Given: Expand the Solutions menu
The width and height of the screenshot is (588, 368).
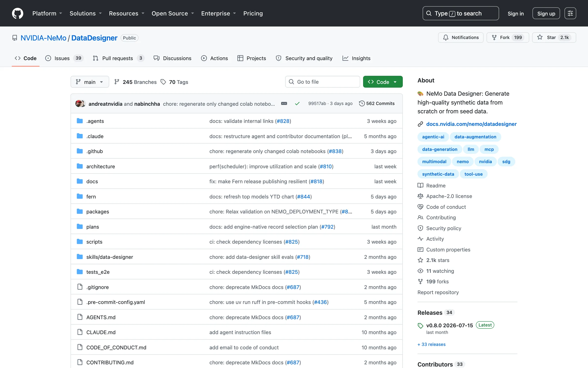Looking at the screenshot, I should (x=86, y=13).
